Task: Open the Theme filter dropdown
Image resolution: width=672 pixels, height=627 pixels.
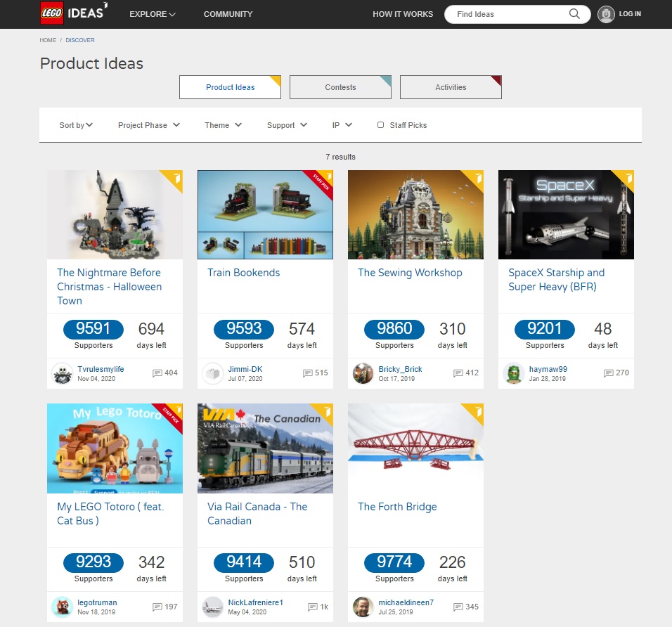Action: [x=223, y=125]
